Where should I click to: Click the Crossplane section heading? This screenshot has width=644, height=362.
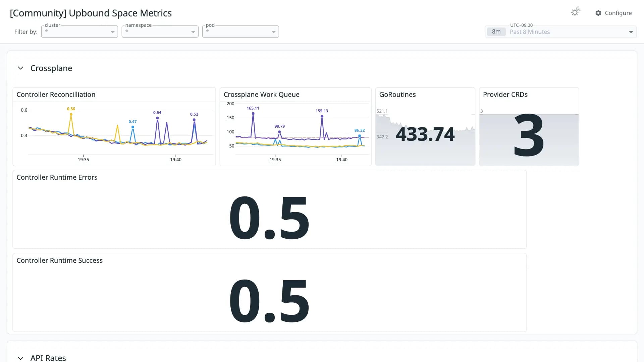[51, 68]
